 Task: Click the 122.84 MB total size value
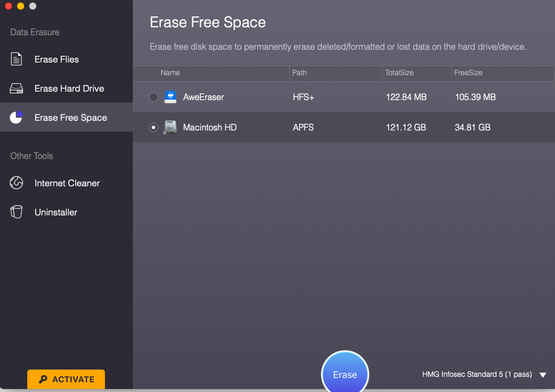tap(406, 97)
